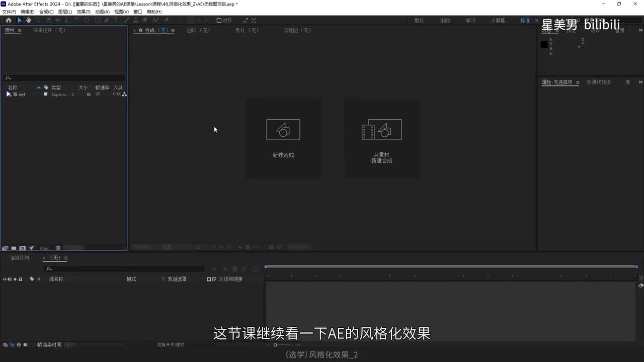Open the 动画(A) menu
The image size is (644, 362).
(x=102, y=12)
